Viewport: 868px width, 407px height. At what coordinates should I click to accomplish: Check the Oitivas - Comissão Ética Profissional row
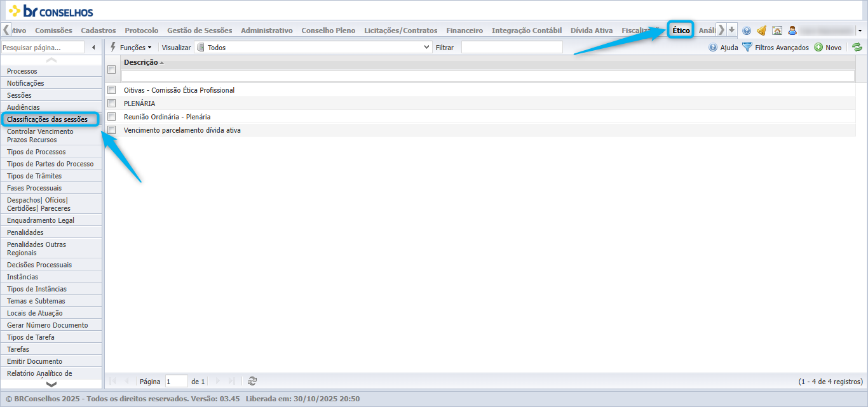click(112, 90)
